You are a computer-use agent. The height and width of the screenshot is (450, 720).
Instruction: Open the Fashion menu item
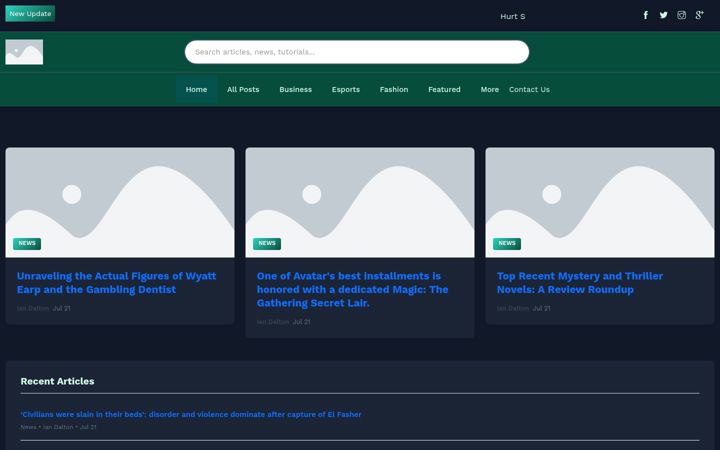(394, 90)
